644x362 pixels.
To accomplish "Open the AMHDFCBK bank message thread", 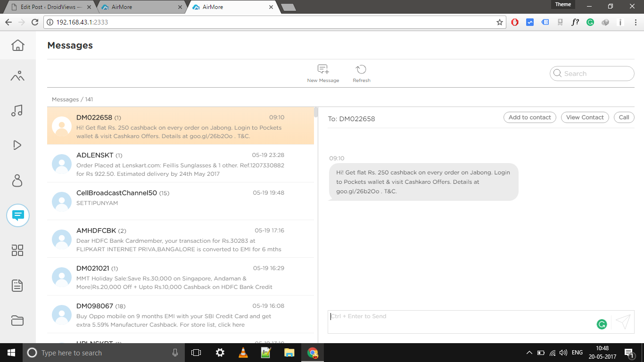I will [181, 239].
